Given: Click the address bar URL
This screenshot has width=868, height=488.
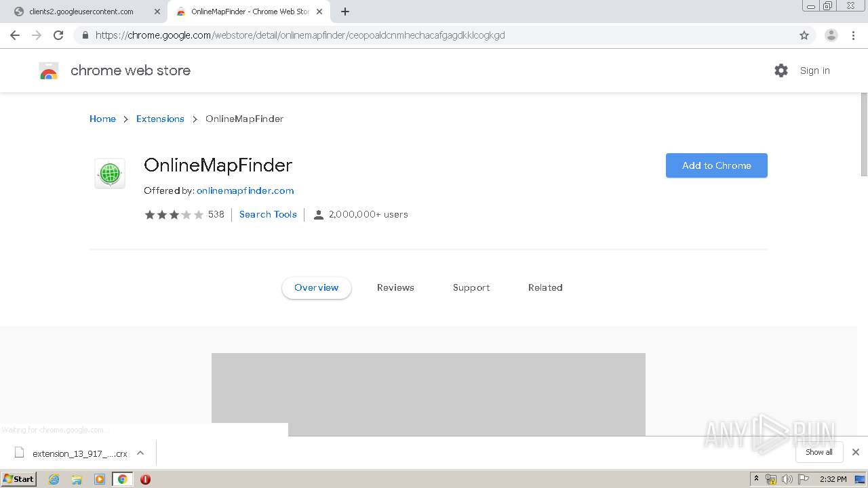Looking at the screenshot, I should [300, 35].
